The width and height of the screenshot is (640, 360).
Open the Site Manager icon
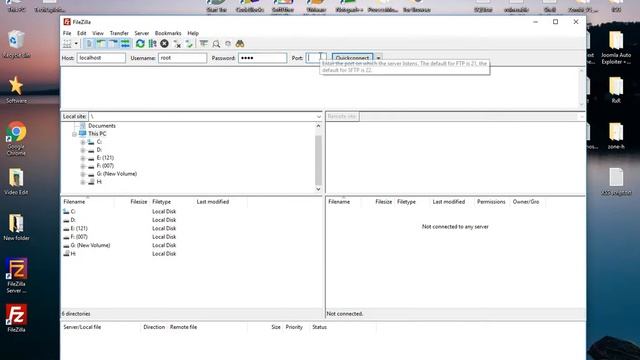click(x=67, y=44)
